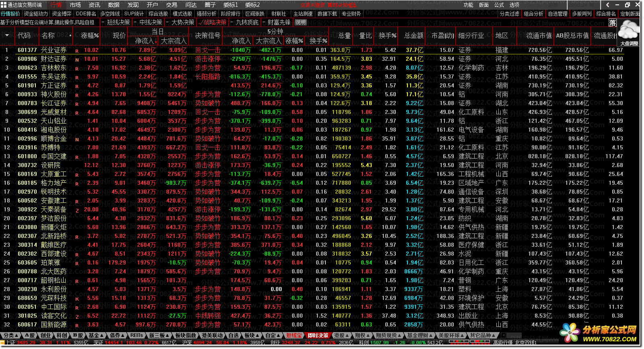Click the N marker beside 财达证券

click(x=77, y=60)
